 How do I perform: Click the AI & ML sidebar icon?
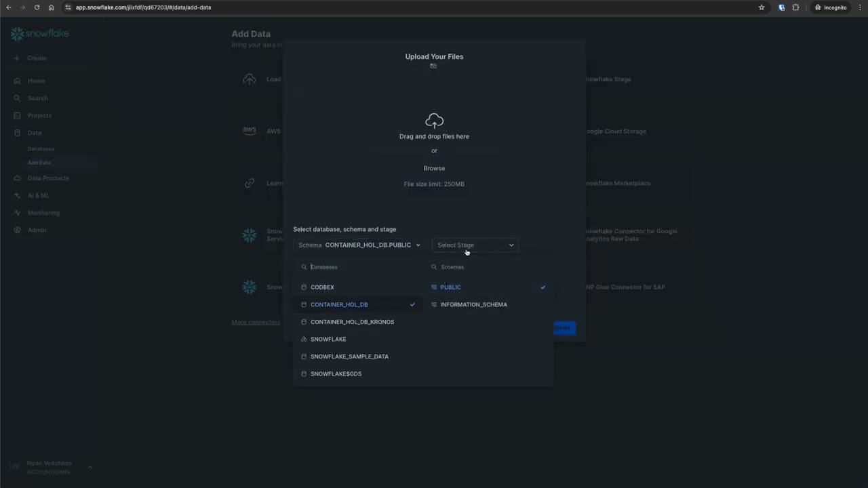point(18,195)
